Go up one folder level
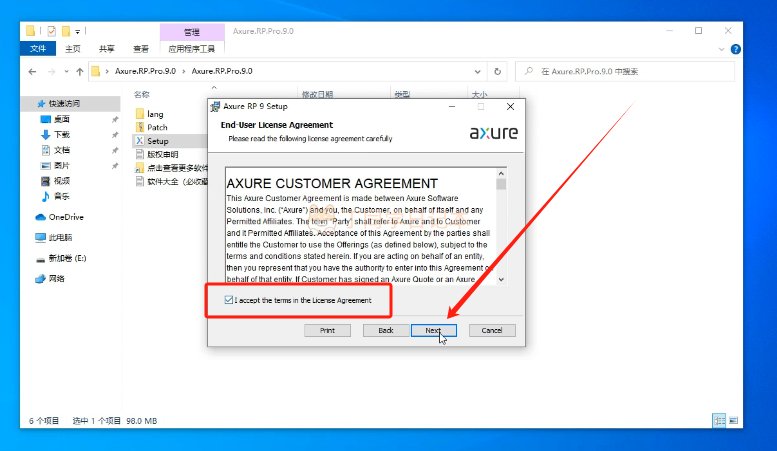 click(x=80, y=71)
